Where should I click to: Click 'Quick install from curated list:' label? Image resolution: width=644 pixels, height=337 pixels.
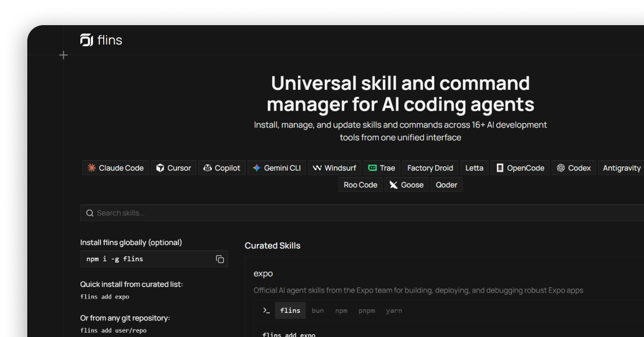pos(132,284)
